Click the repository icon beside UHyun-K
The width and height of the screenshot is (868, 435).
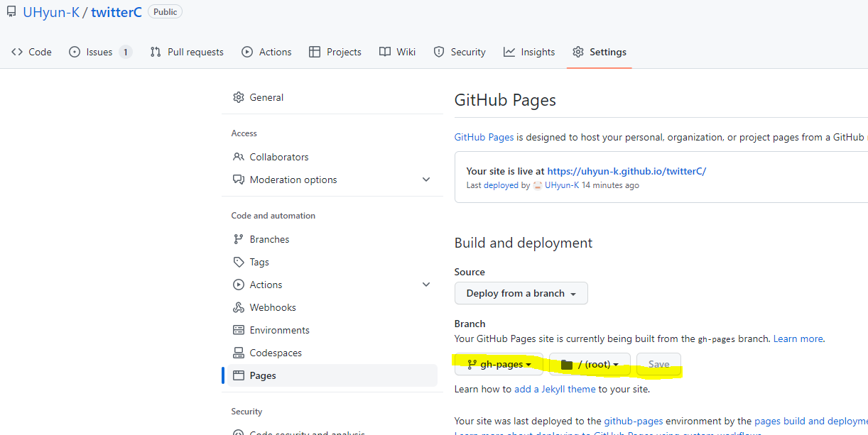point(11,12)
